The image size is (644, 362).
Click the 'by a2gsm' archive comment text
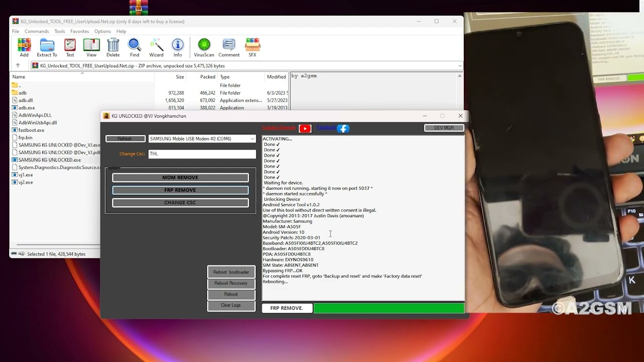tap(304, 76)
